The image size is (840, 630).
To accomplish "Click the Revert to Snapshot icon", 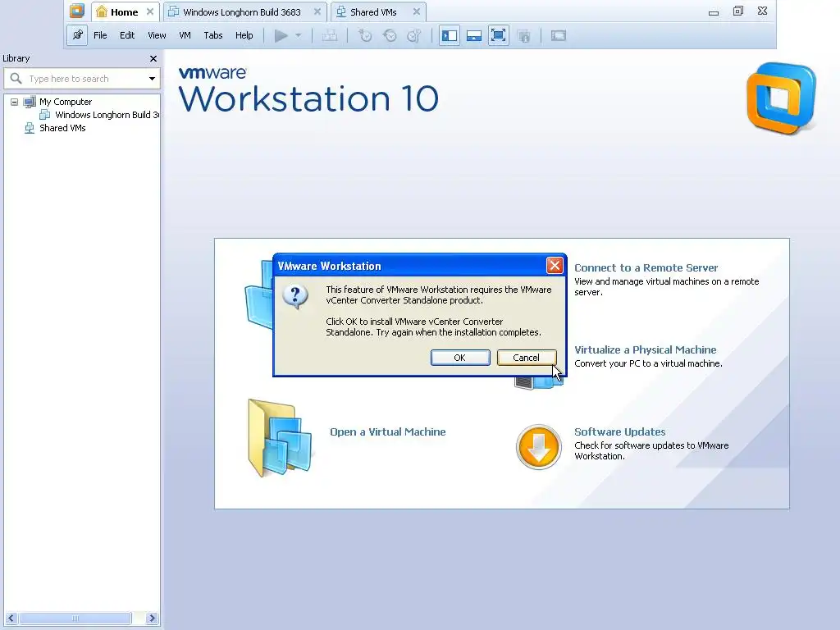I will click(390, 36).
